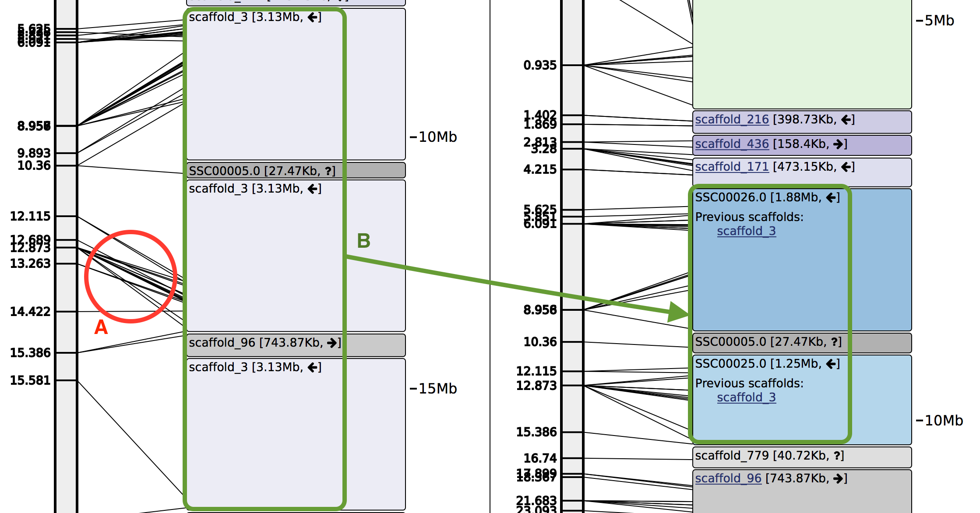Select the 0.935 marker label
Image resolution: width=980 pixels, height=513 pixels.
540,65
